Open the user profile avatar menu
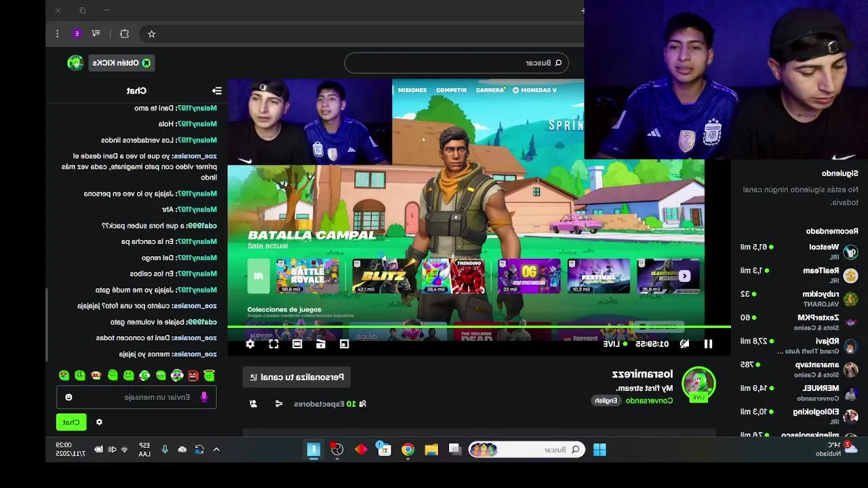Viewport: 868px width, 488px height. pos(75,63)
